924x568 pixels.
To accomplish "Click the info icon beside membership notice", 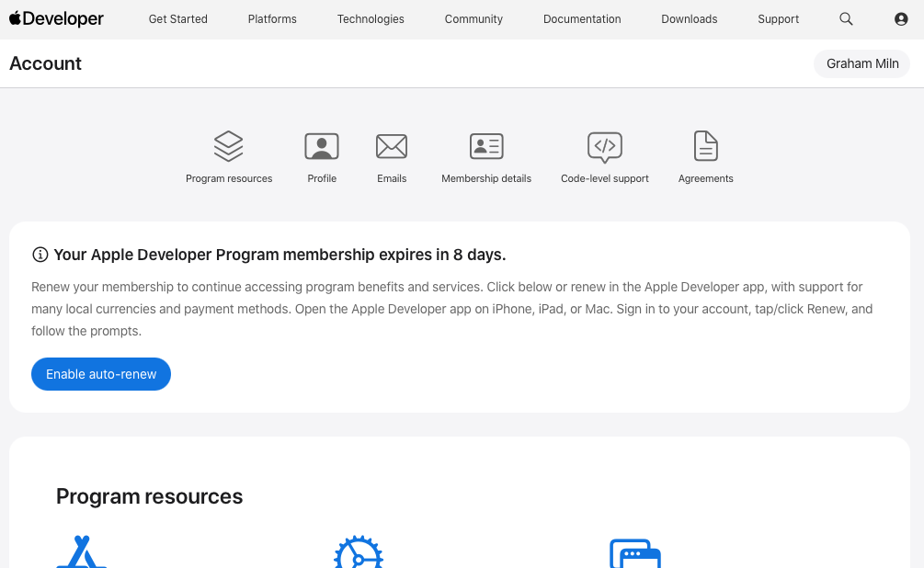I will coord(40,255).
